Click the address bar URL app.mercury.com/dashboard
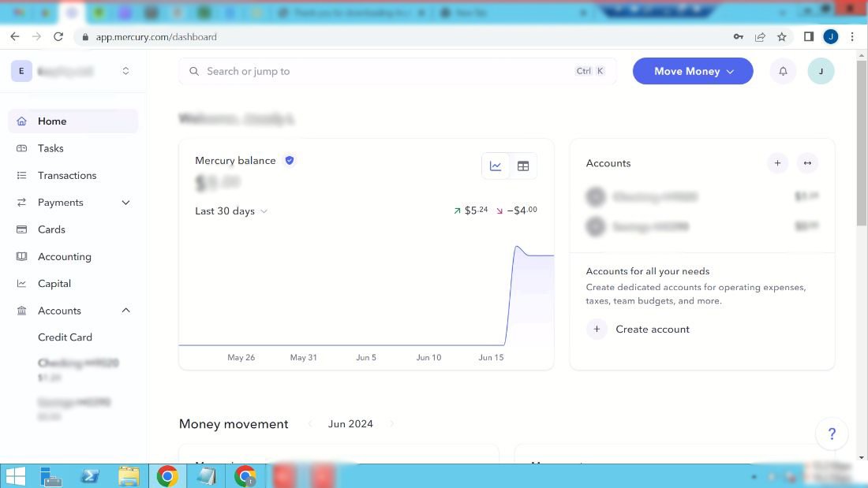This screenshot has width=868, height=488. tap(156, 37)
